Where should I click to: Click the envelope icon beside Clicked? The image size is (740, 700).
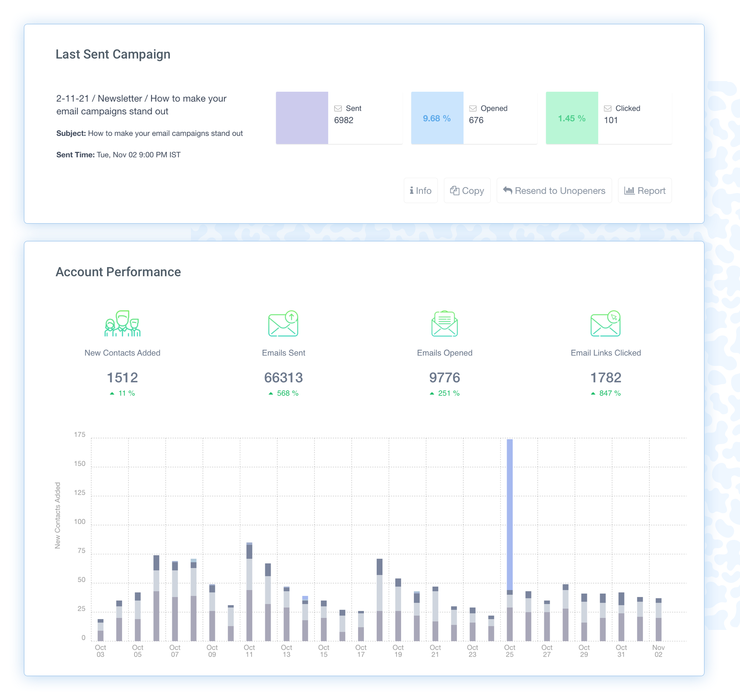[x=607, y=109]
